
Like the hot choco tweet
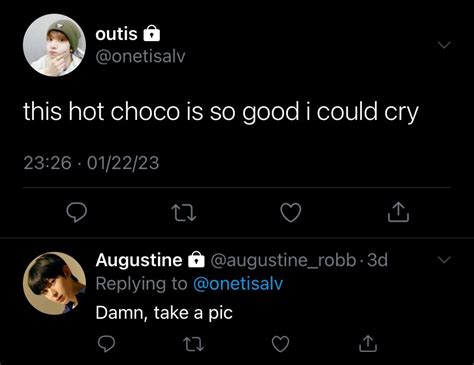[291, 212]
